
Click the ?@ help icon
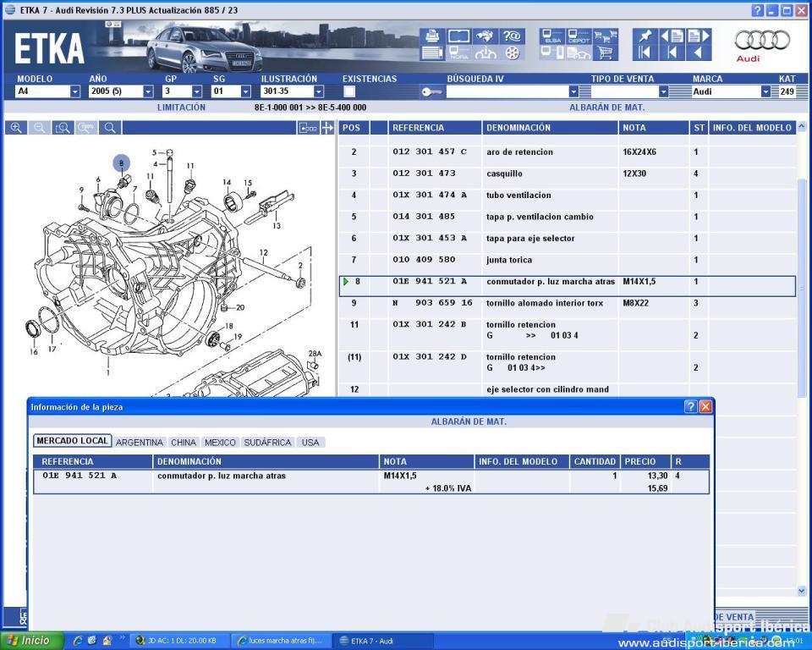pyautogui.click(x=512, y=36)
